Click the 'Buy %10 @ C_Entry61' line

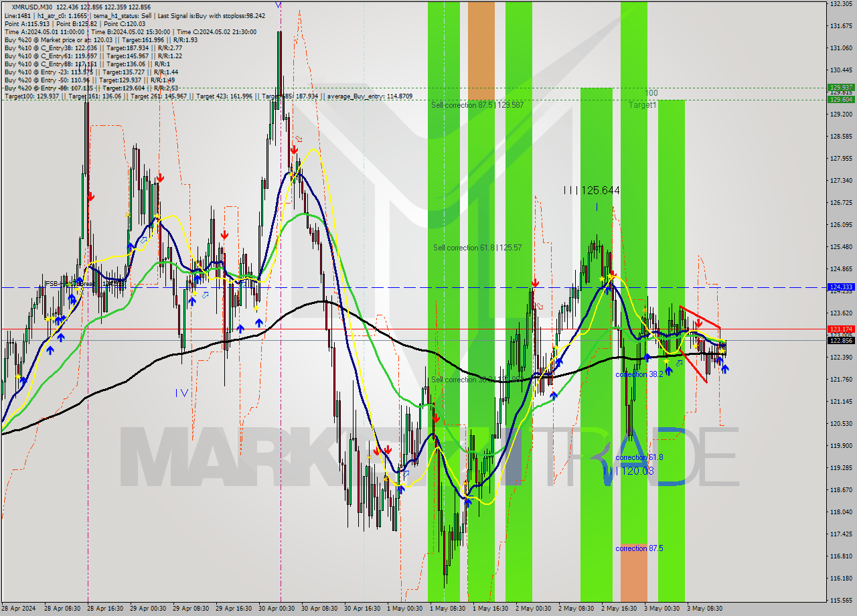pyautogui.click(x=93, y=56)
